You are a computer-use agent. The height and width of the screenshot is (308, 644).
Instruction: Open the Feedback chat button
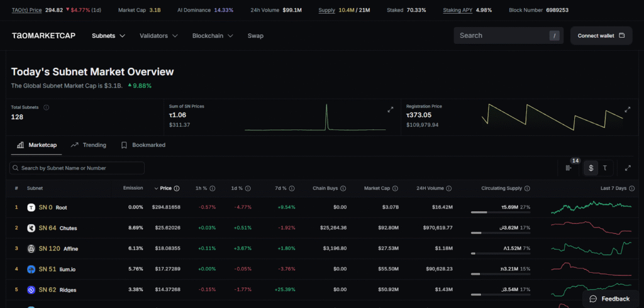pos(609,299)
